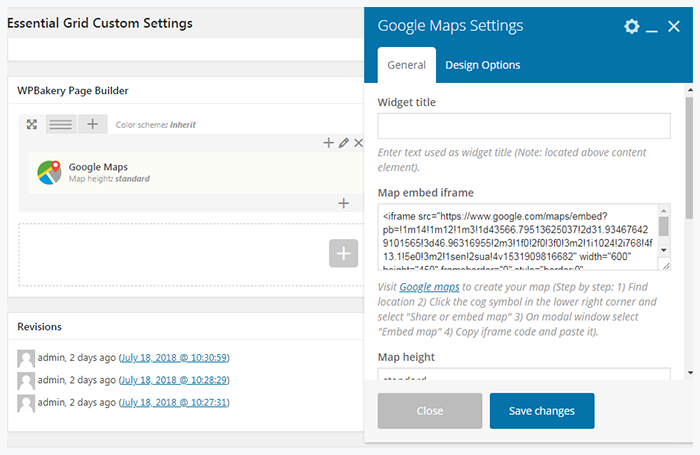Switch to the Design Options tab
Viewport: 700px width, 455px height.
pyautogui.click(x=482, y=65)
